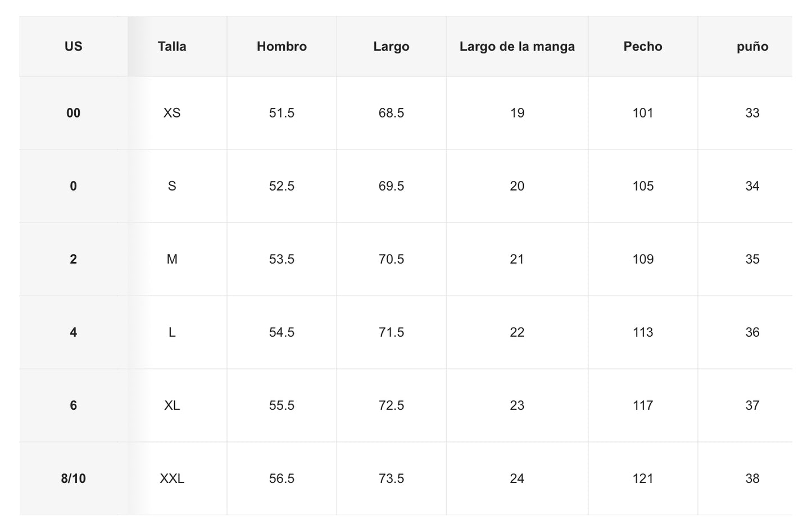The image size is (812, 520).
Task: Click the M size cell
Action: pyautogui.click(x=172, y=259)
